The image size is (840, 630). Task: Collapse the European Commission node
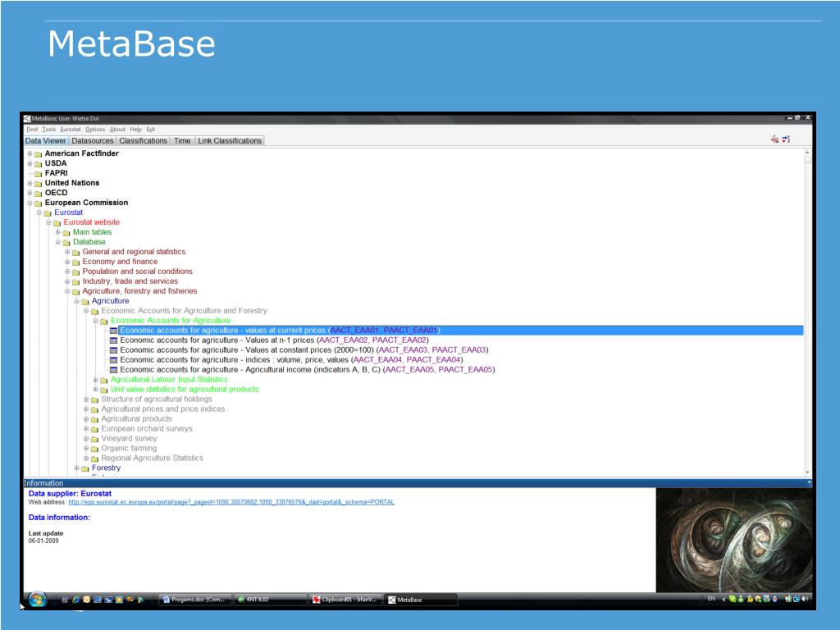(30, 203)
